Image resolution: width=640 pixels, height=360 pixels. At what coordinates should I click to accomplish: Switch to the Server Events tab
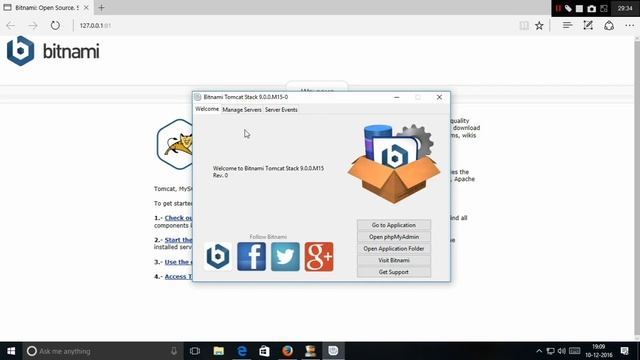tap(281, 109)
